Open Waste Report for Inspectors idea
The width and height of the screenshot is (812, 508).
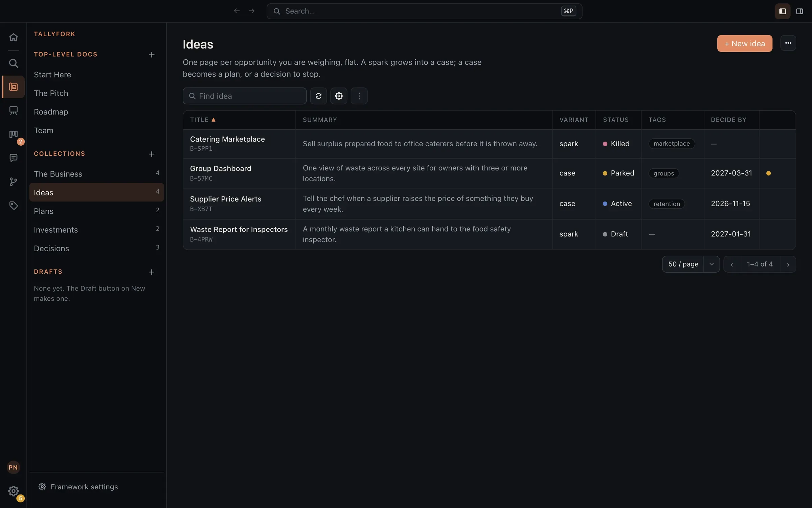[239, 230]
